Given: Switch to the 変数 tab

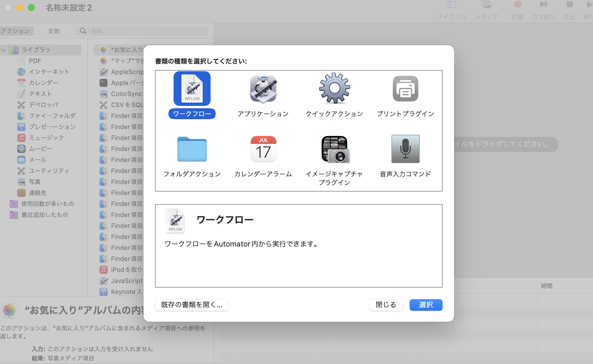Looking at the screenshot, I should tap(54, 31).
